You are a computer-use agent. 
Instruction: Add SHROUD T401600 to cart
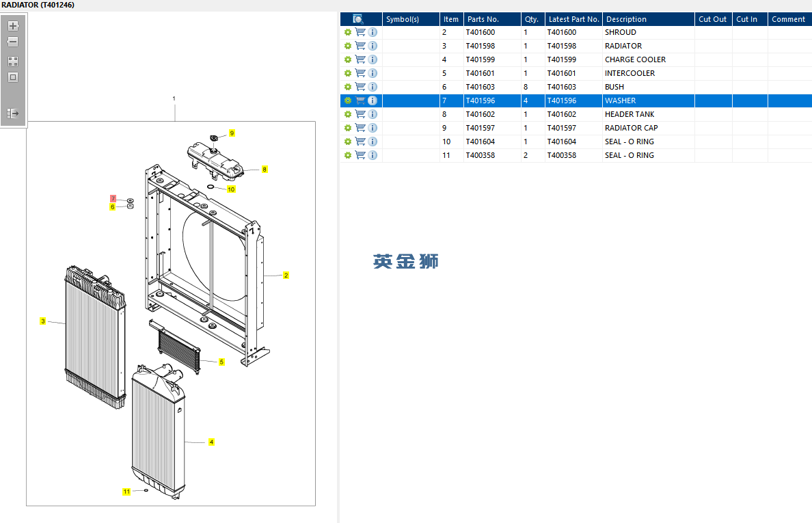point(360,32)
